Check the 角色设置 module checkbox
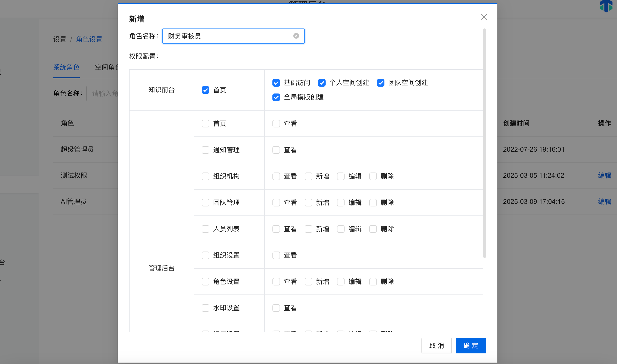 point(205,282)
